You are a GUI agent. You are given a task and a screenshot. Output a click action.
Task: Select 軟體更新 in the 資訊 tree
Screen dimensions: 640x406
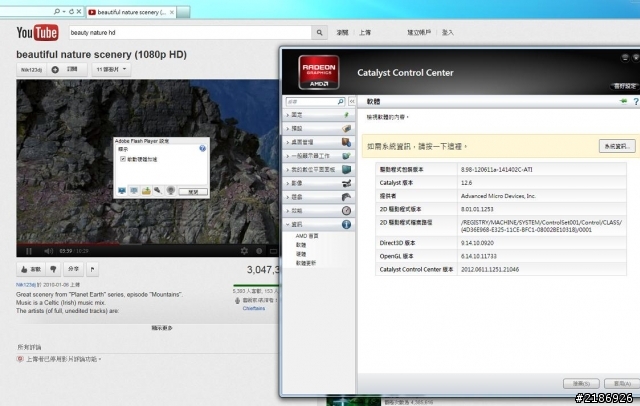click(x=306, y=263)
